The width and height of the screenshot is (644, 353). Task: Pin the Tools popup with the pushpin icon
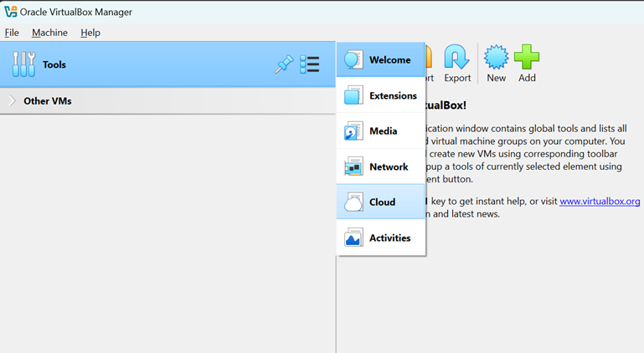(284, 64)
